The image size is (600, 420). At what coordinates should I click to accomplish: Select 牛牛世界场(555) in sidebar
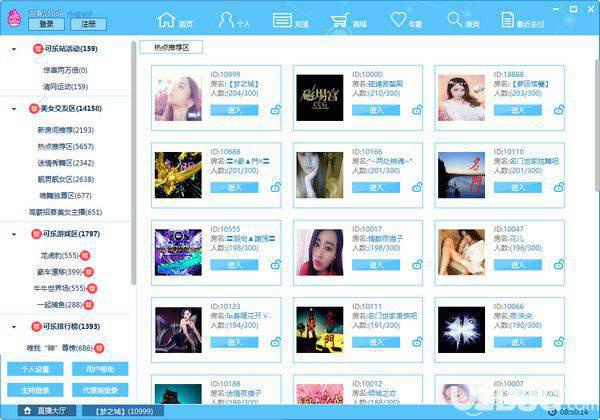click(59, 288)
